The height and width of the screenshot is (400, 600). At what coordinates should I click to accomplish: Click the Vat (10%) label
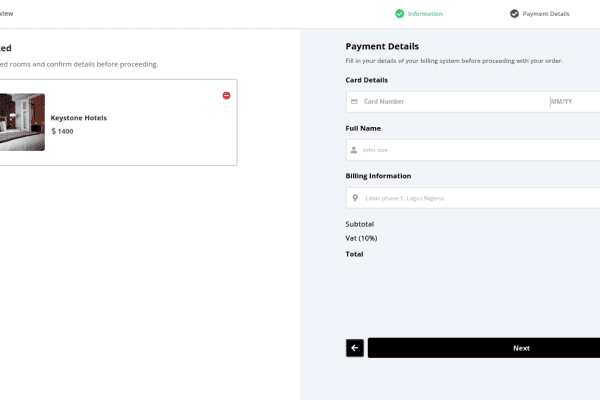click(361, 238)
